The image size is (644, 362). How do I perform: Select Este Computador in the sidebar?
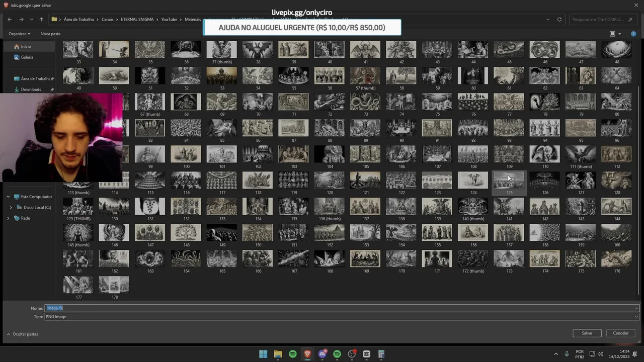coord(33,197)
